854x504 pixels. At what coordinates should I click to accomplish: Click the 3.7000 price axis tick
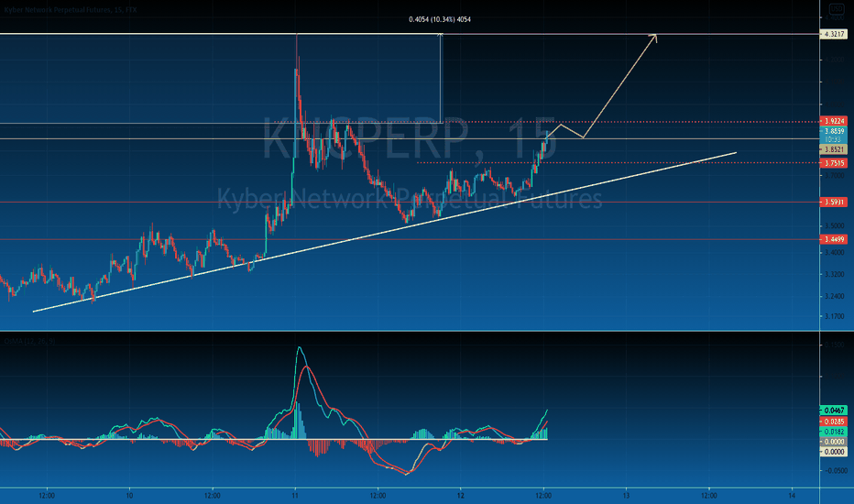point(835,175)
